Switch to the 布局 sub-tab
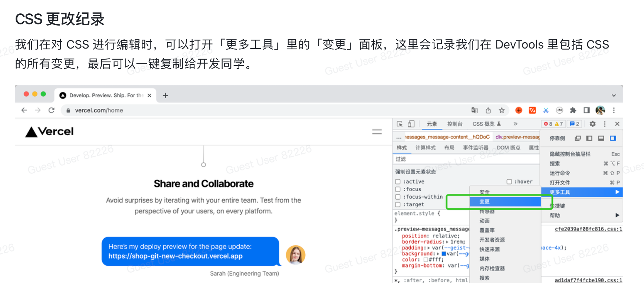Viewport: 644px width, 283px height. [449, 148]
